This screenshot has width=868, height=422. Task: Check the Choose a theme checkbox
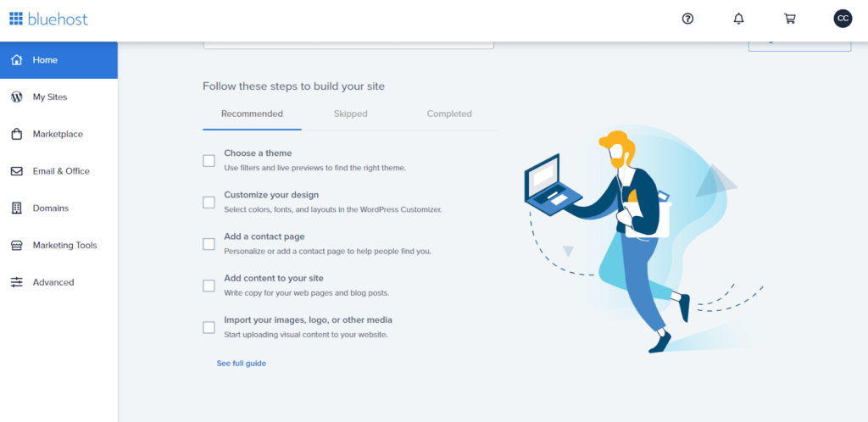coord(209,161)
